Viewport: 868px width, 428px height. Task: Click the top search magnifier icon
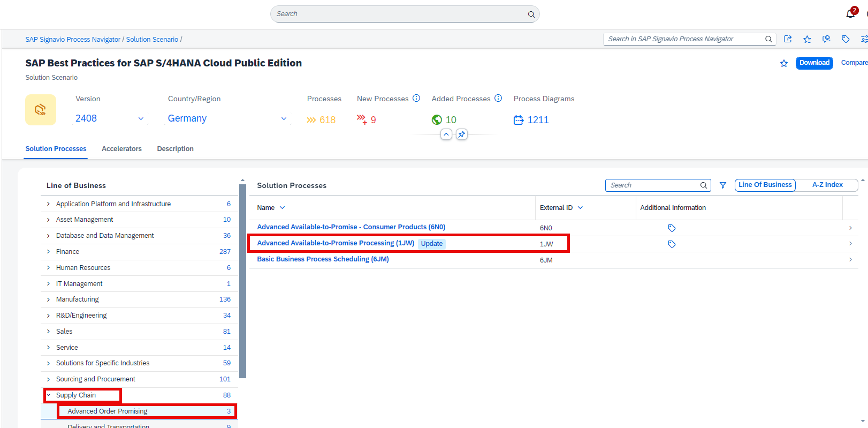(531, 14)
